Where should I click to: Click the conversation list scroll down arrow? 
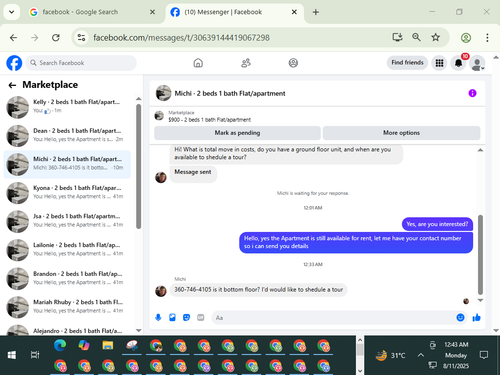click(138, 330)
